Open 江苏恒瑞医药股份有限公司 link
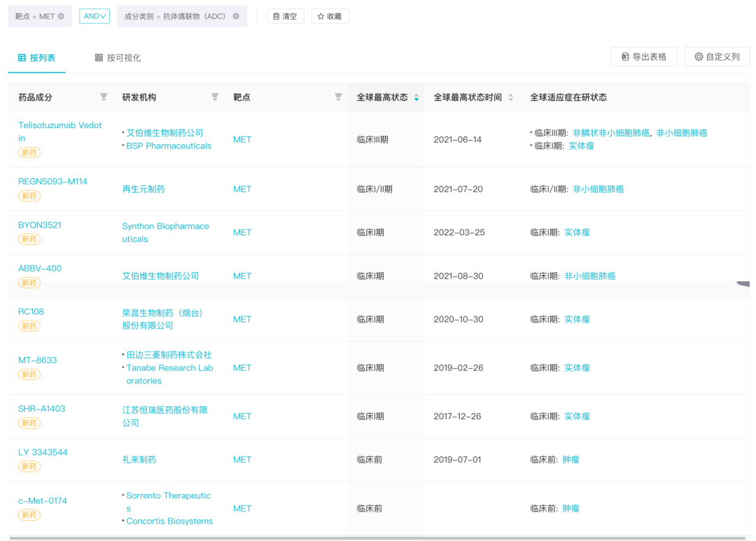 pyautogui.click(x=165, y=416)
